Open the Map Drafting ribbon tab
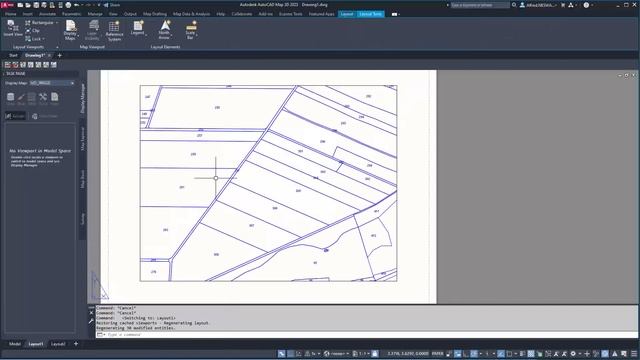Screen dimensions: 640x360 coord(155,14)
